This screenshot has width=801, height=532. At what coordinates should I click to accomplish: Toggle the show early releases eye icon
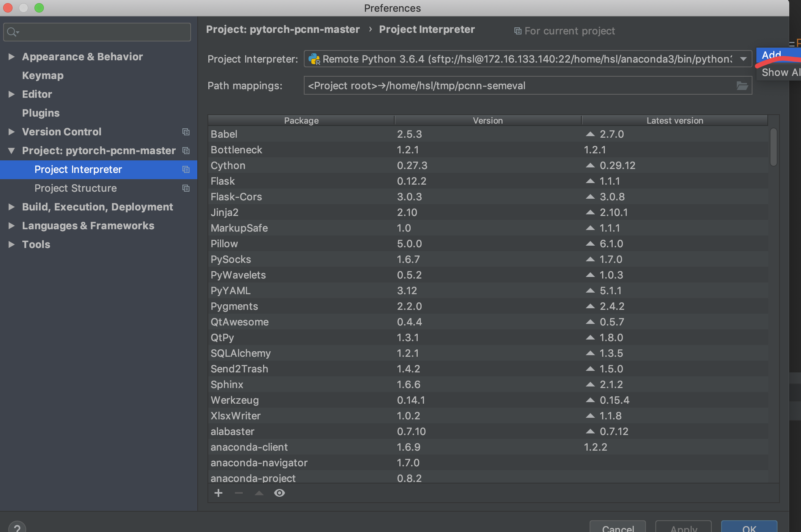click(280, 493)
